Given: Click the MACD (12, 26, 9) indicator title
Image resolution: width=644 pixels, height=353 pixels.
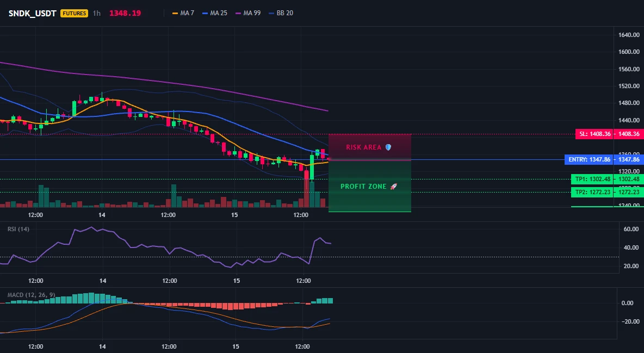Looking at the screenshot, I should pyautogui.click(x=31, y=295).
